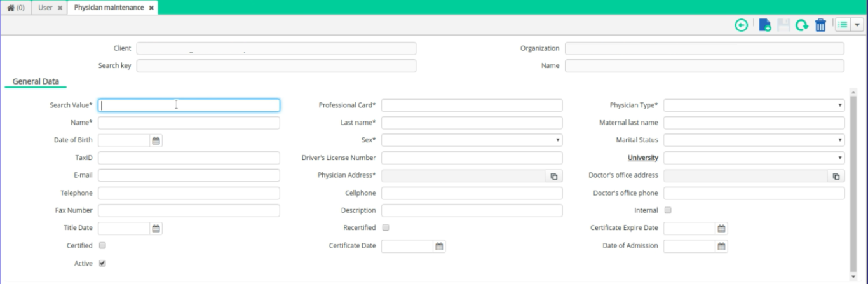Toggle the Recertified checkbox
868x284 pixels.
386,227
